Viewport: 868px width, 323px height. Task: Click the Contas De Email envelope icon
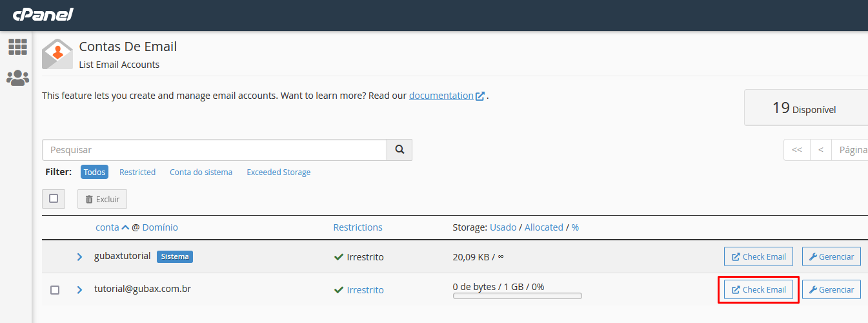pyautogui.click(x=57, y=54)
